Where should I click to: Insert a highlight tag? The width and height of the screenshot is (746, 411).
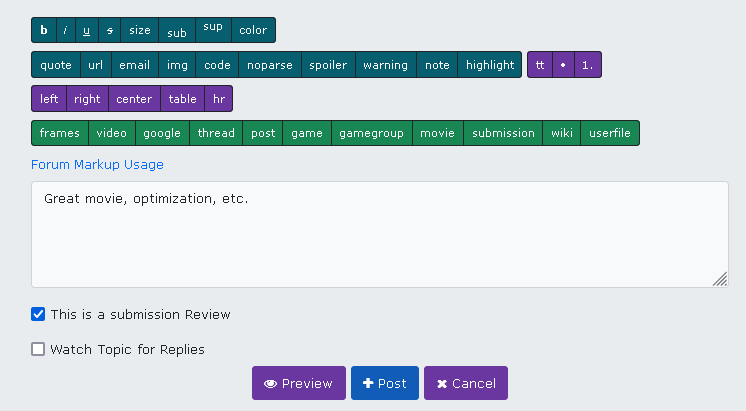tap(490, 65)
